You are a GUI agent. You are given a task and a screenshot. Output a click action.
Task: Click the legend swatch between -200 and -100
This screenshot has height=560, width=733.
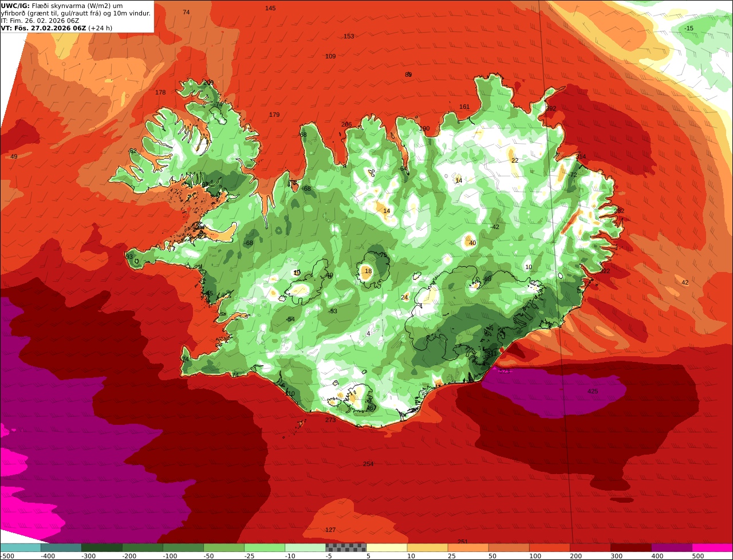click(x=142, y=547)
